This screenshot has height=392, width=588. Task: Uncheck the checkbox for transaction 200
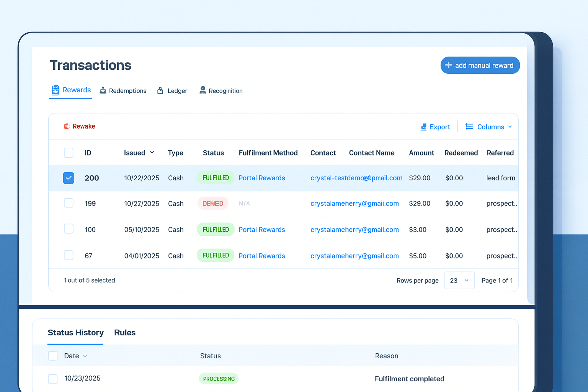[69, 178]
